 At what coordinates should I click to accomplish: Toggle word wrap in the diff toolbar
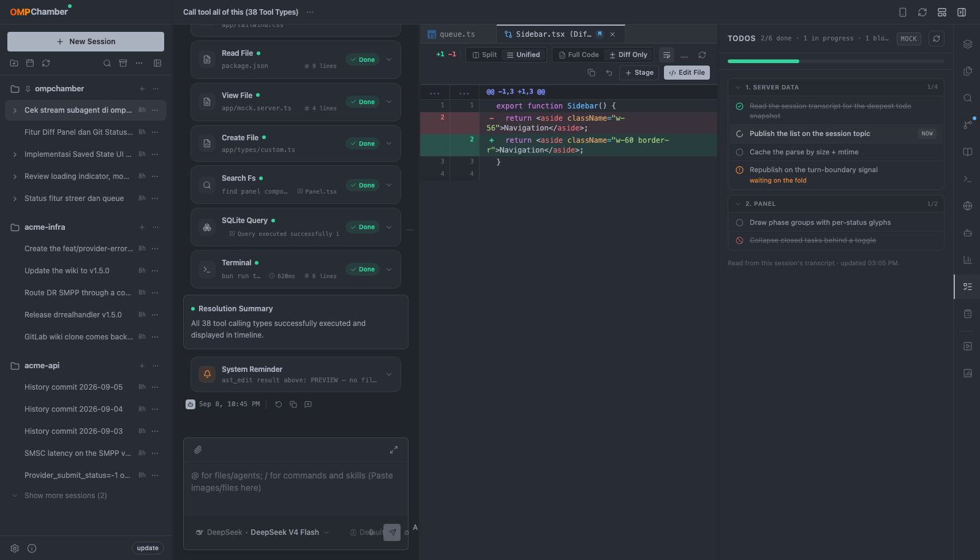point(666,55)
